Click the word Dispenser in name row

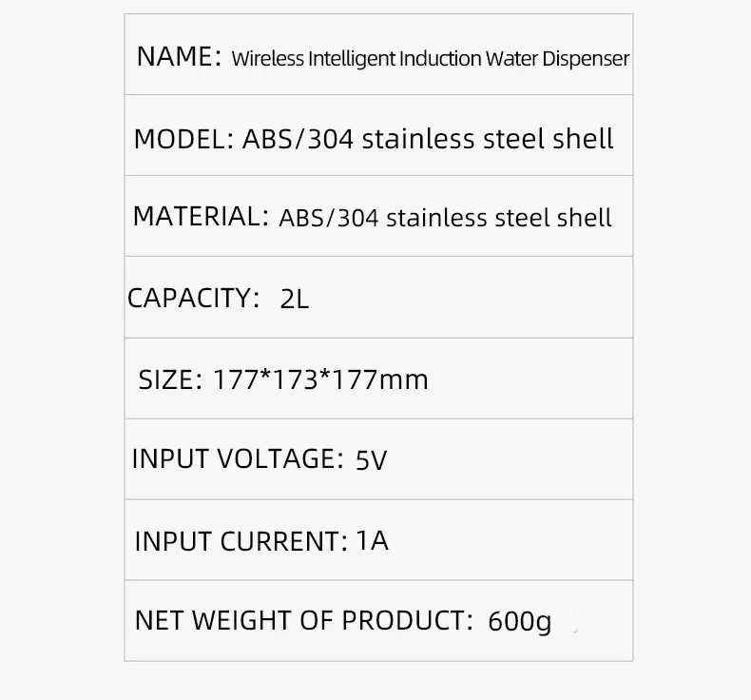point(586,59)
